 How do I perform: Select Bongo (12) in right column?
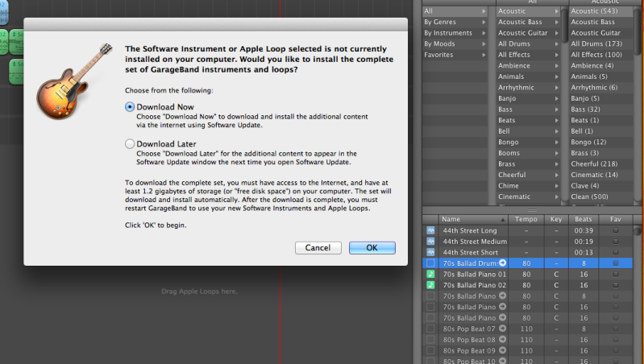(x=601, y=142)
